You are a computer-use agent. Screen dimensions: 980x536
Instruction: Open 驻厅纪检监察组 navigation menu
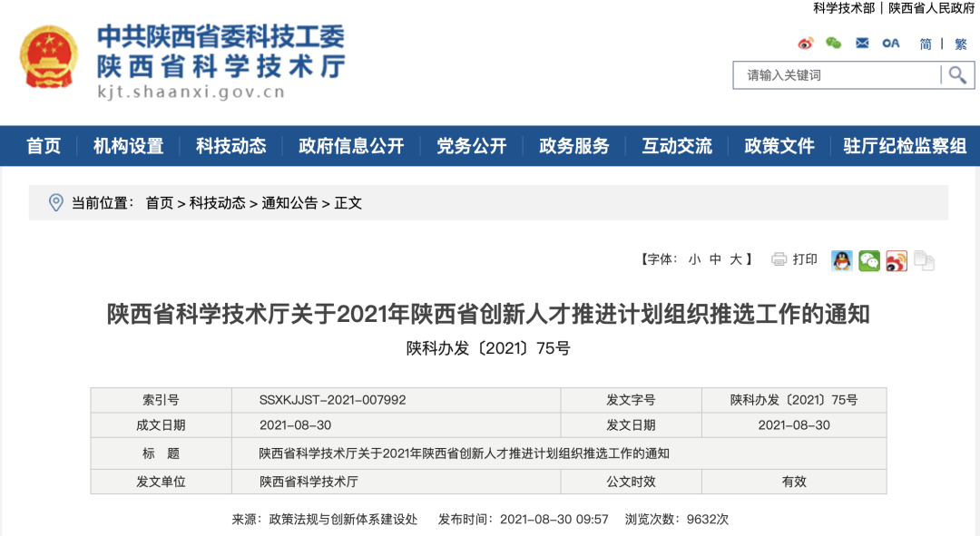905,146
